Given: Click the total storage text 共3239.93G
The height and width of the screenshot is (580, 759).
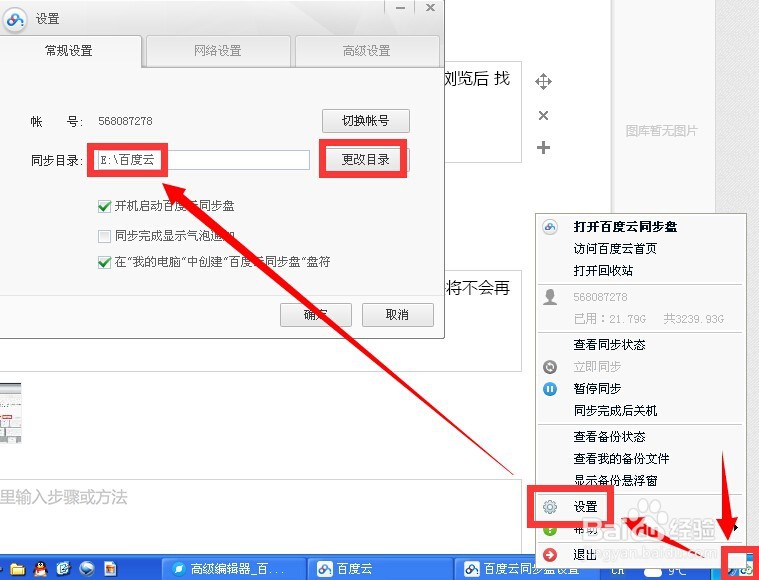Looking at the screenshot, I should click(693, 319).
